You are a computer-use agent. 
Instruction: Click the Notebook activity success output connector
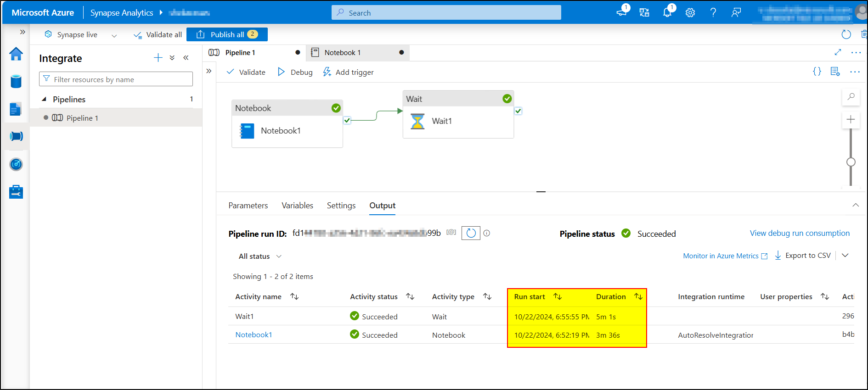click(x=347, y=120)
